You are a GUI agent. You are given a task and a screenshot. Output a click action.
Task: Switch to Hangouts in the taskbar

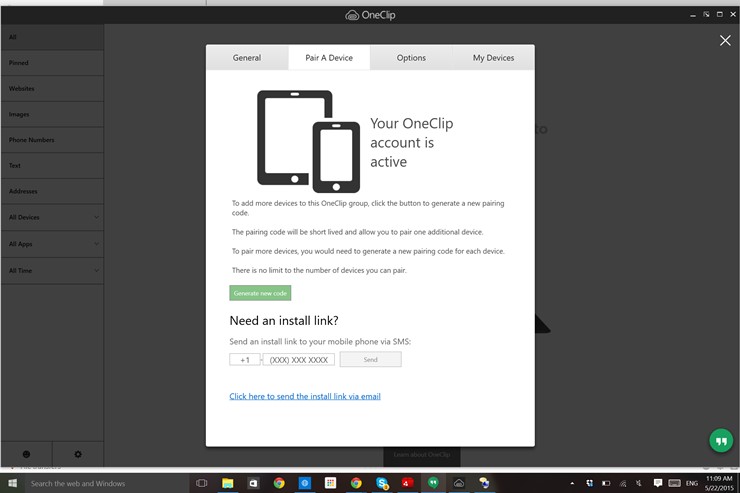pyautogui.click(x=433, y=483)
